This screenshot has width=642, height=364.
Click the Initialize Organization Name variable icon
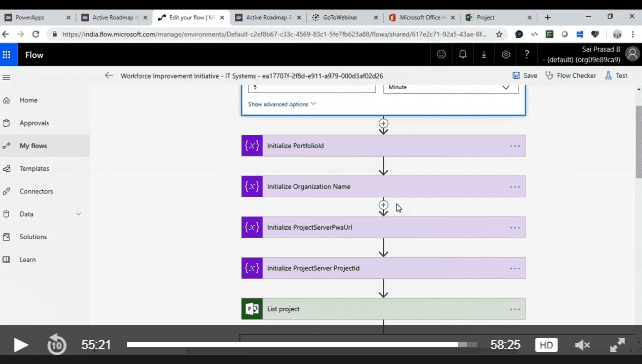click(252, 186)
